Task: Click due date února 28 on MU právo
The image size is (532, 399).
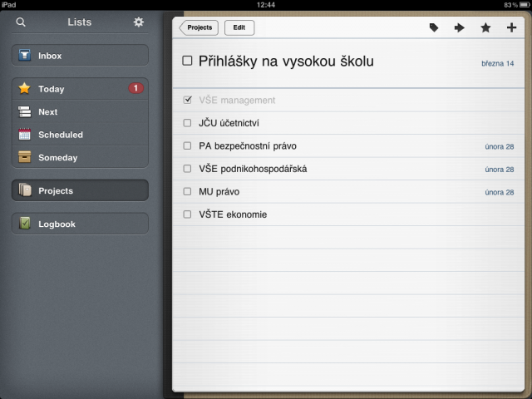Action: (499, 192)
